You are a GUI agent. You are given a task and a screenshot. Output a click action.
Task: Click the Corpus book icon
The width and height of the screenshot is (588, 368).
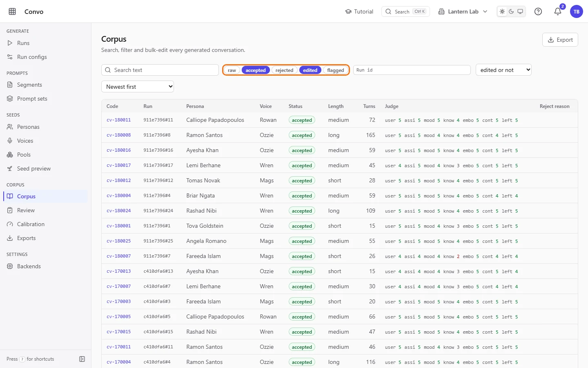10,196
